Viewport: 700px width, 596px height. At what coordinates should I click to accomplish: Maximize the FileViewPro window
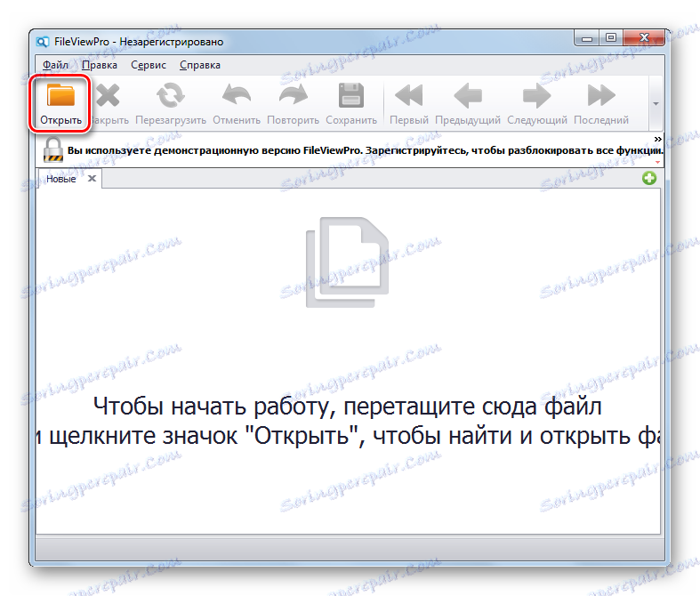611,38
